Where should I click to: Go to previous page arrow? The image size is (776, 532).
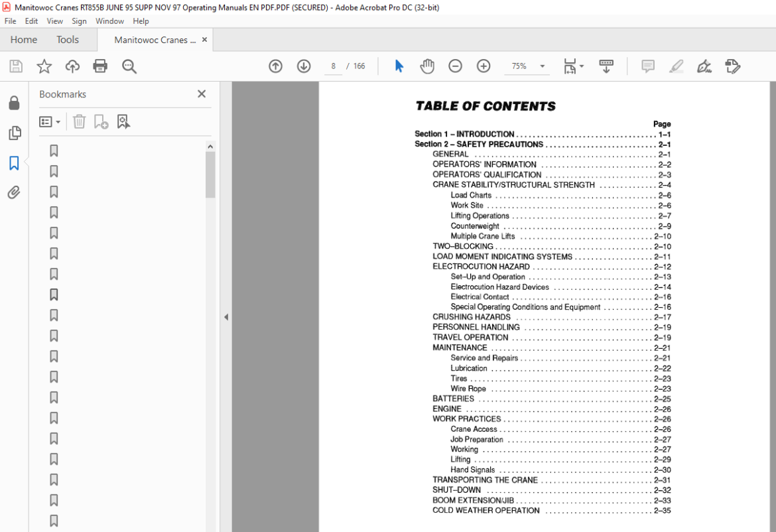point(276,66)
